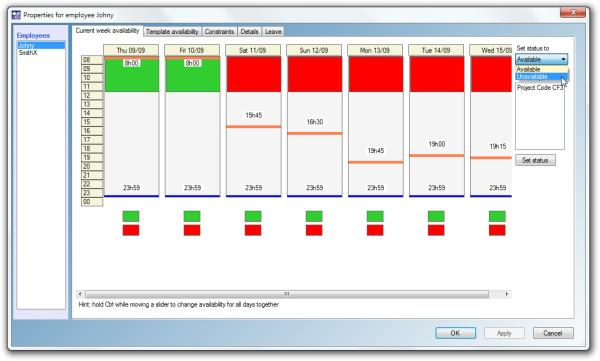Viewport: 600px width, 361px height.
Task: Click Sun 12/09 column header
Action: [314, 50]
